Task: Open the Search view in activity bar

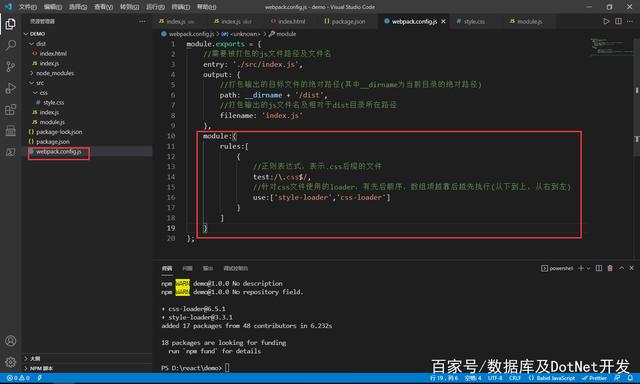Action: pyautogui.click(x=11, y=45)
